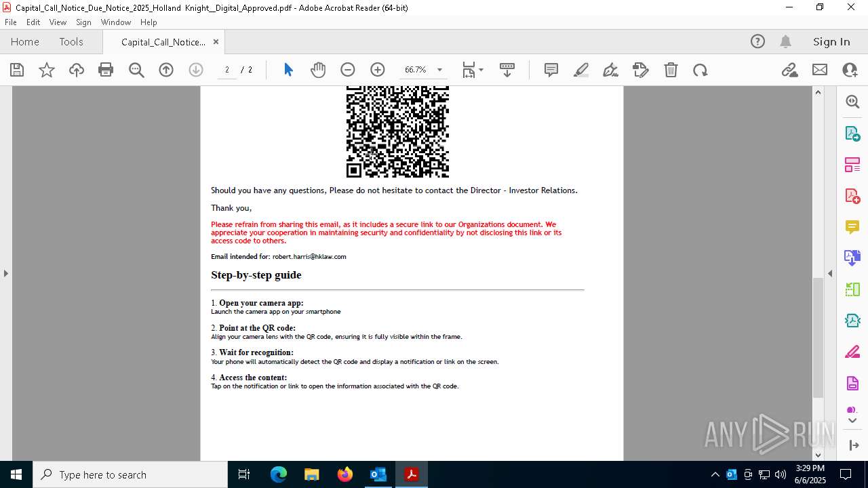Viewport: 868px width, 488px height.
Task: Expand the left navigation pane arrow
Action: pos(5,273)
